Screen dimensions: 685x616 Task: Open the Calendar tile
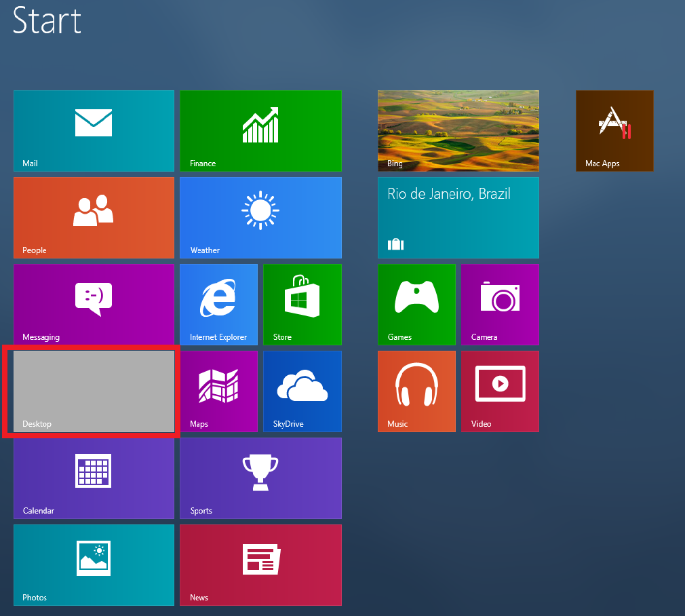pos(94,478)
